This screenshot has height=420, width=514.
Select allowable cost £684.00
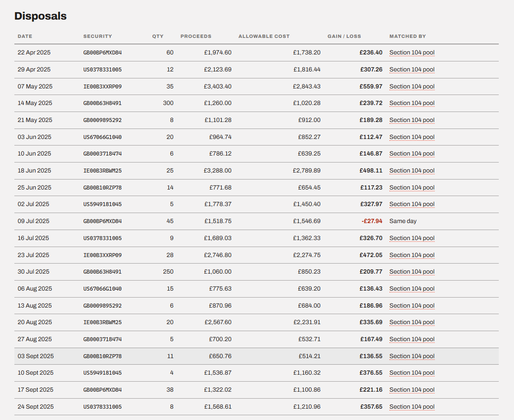click(x=309, y=305)
